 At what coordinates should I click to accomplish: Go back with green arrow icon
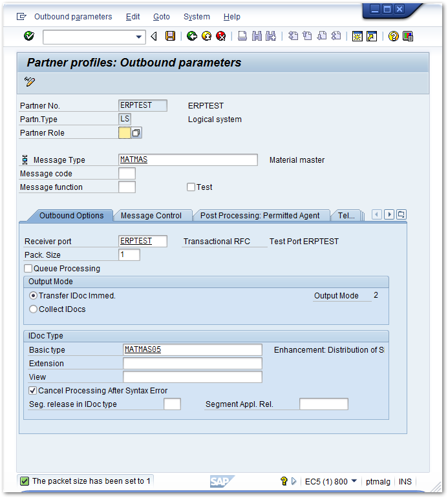192,36
